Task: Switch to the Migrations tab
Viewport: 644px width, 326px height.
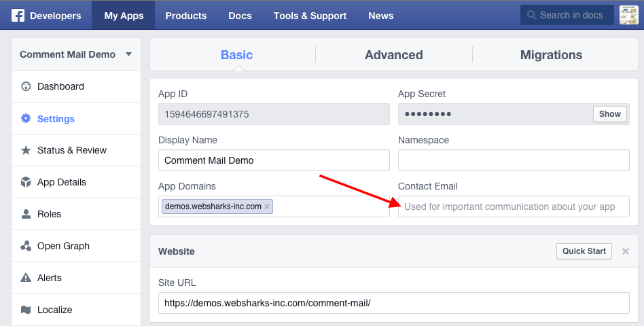Action: pos(551,54)
